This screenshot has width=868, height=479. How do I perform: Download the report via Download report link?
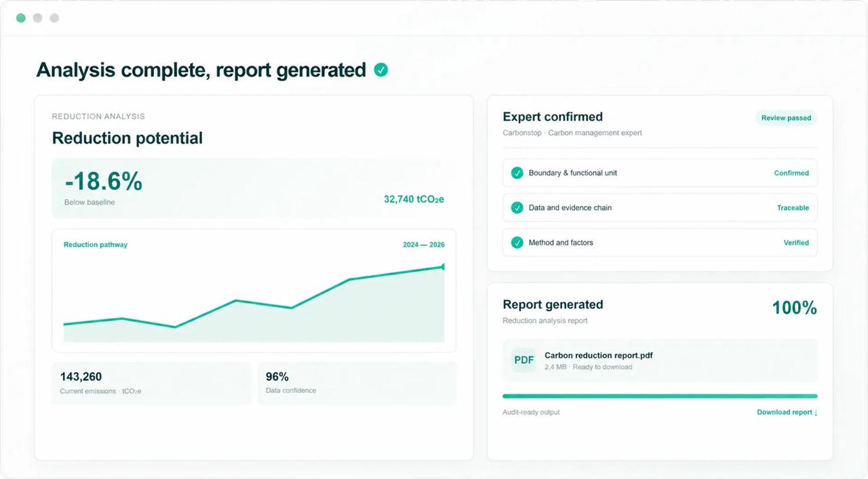point(787,412)
